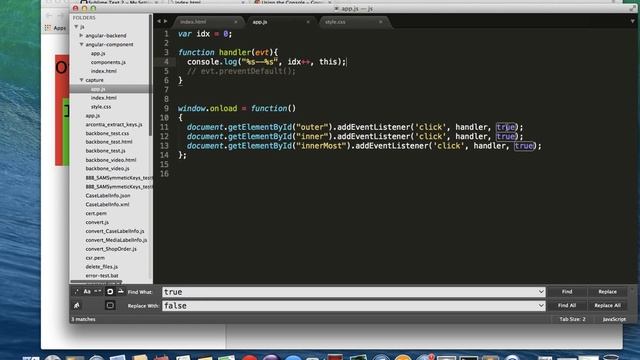
Task: Click the browser back arrow behind Sublime
Action: (x=49, y=16)
